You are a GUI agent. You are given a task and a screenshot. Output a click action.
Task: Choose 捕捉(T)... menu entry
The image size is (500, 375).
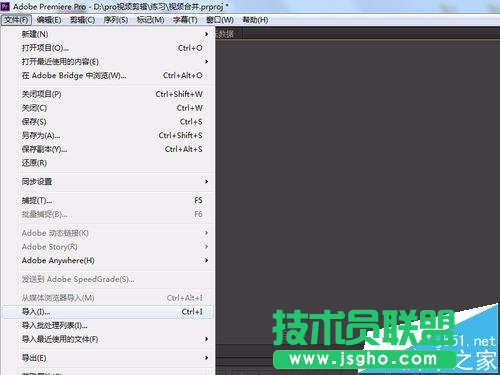pos(107,200)
